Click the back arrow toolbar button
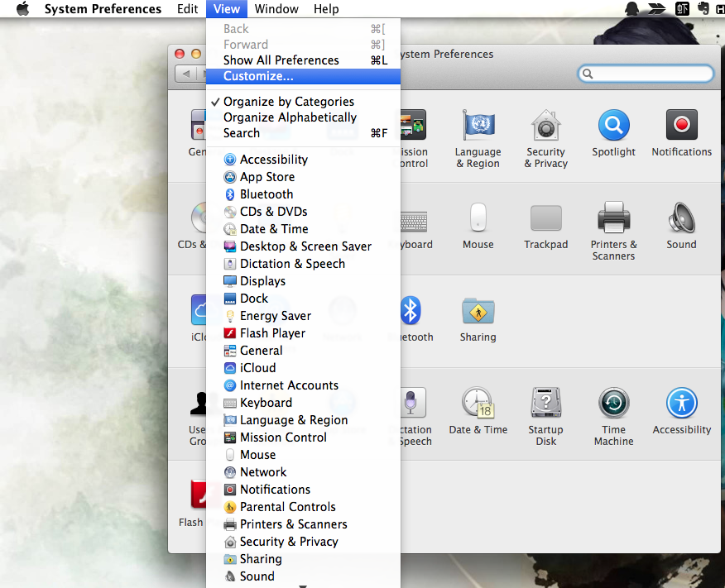The image size is (725, 588). point(186,74)
